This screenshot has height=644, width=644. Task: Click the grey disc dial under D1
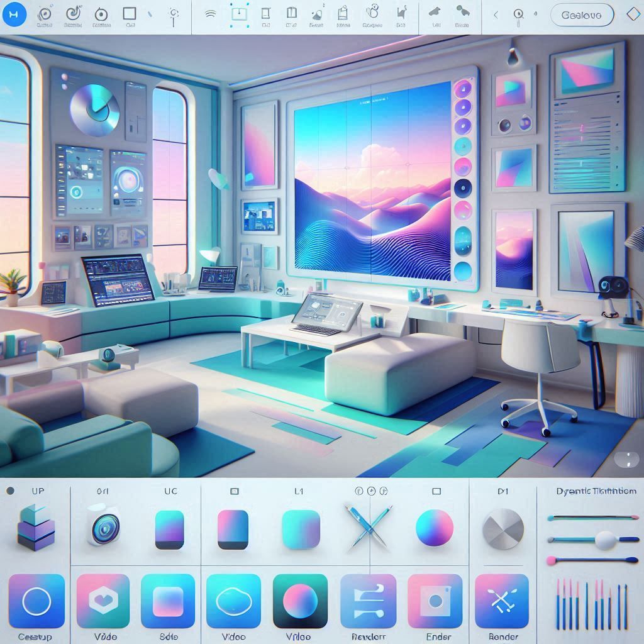tap(503, 529)
